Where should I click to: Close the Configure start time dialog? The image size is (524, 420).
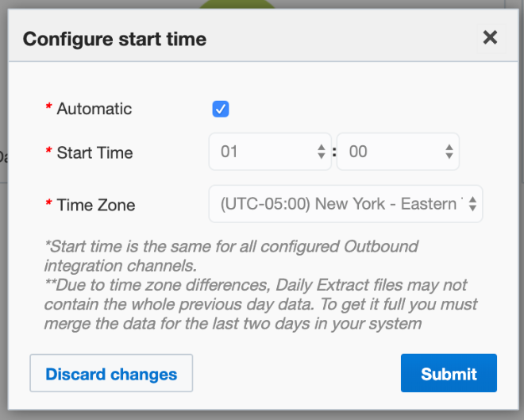point(490,37)
